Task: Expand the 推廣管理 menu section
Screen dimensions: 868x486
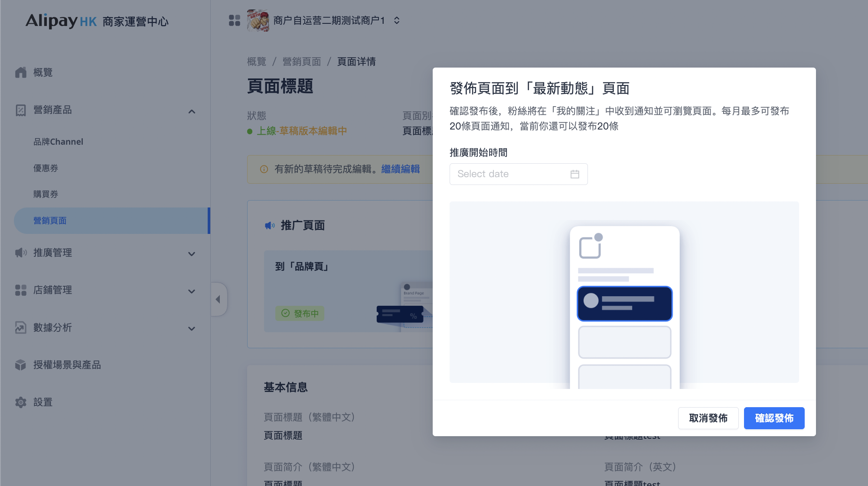Action: point(192,254)
